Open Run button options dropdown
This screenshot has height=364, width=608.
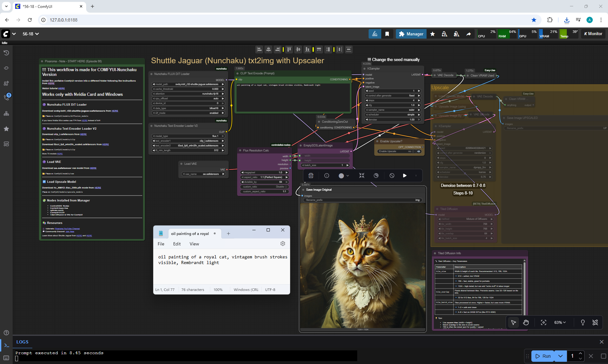(560, 356)
